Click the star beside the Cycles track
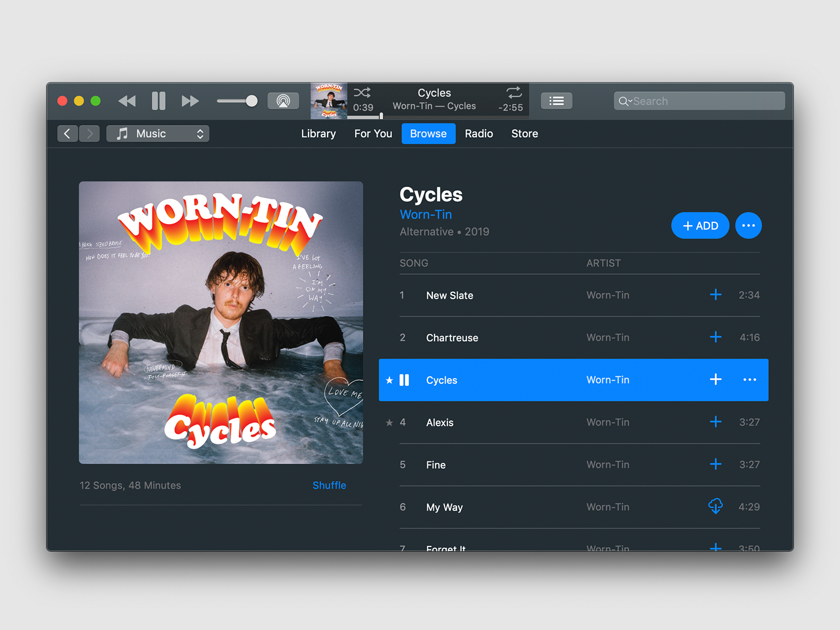Image resolution: width=840 pixels, height=630 pixels. click(389, 380)
